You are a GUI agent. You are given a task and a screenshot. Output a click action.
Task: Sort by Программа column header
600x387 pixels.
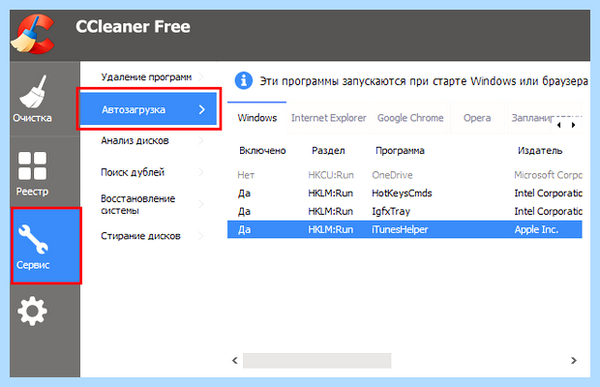pos(400,151)
